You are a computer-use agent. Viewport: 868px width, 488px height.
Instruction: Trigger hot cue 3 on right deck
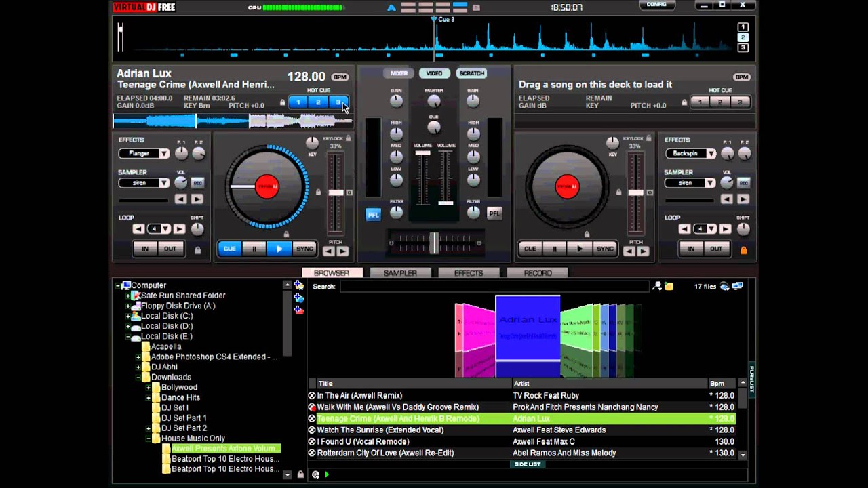point(740,102)
